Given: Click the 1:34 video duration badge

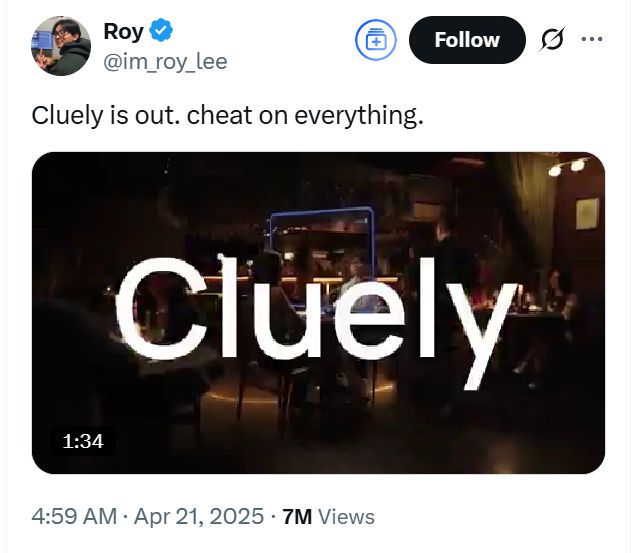Looking at the screenshot, I should point(83,440).
